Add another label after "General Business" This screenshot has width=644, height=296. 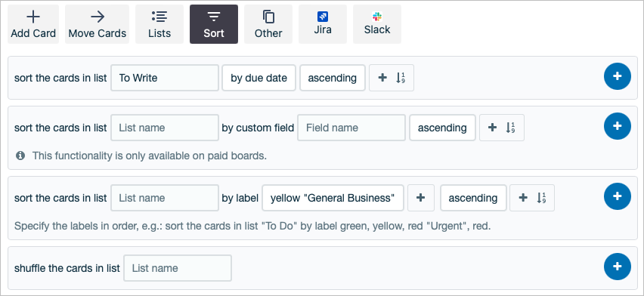[x=421, y=198]
